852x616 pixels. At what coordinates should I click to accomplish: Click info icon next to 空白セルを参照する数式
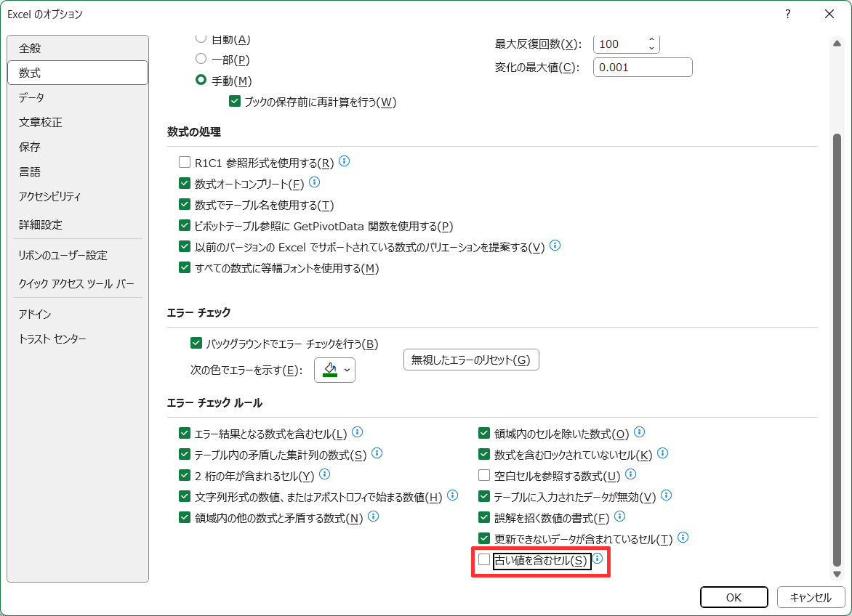tap(630, 474)
